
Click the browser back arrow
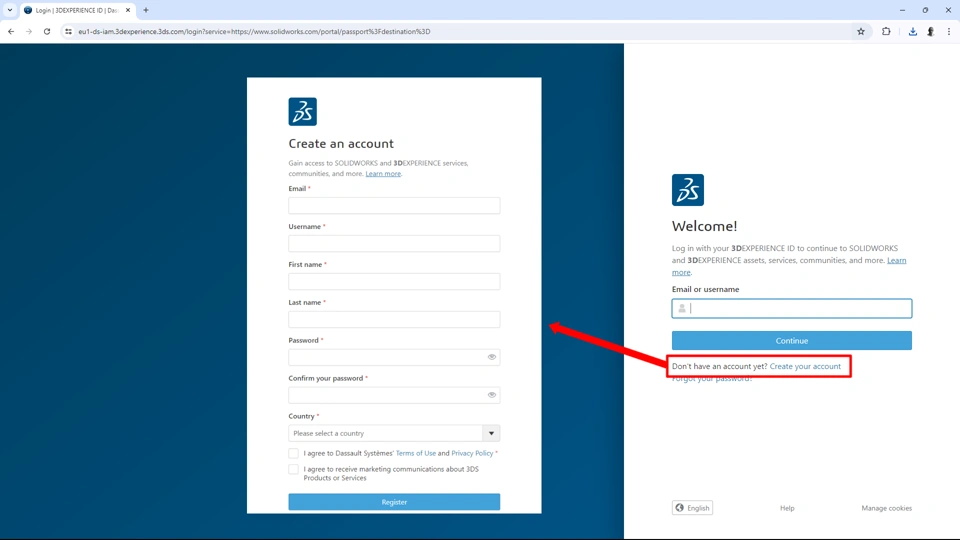[x=11, y=31]
